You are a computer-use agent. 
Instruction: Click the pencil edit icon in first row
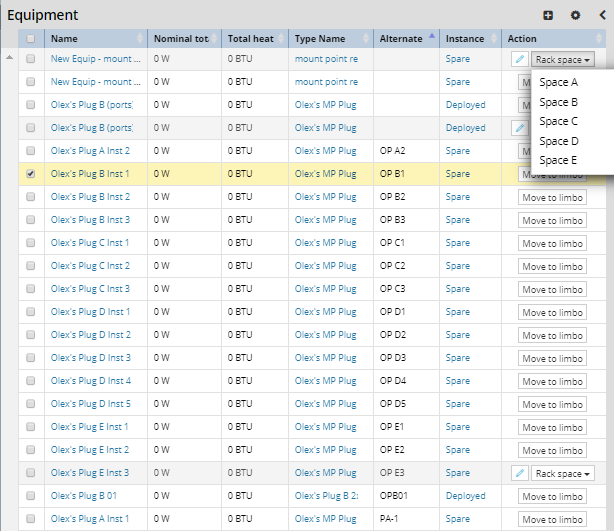coord(520,59)
